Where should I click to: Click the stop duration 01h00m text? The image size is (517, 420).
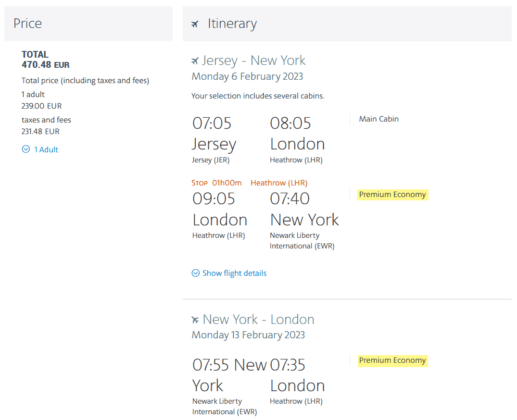point(227,183)
